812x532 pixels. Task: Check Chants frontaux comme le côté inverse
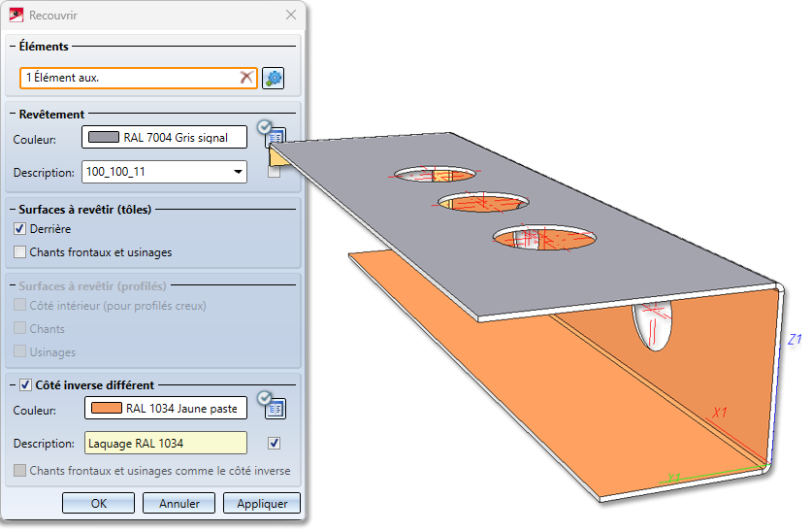pos(19,471)
